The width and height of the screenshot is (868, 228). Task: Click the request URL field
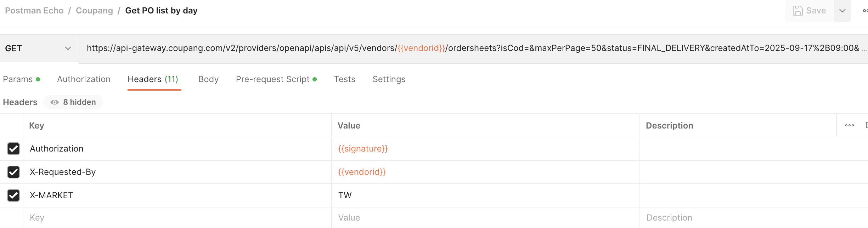[x=473, y=49]
